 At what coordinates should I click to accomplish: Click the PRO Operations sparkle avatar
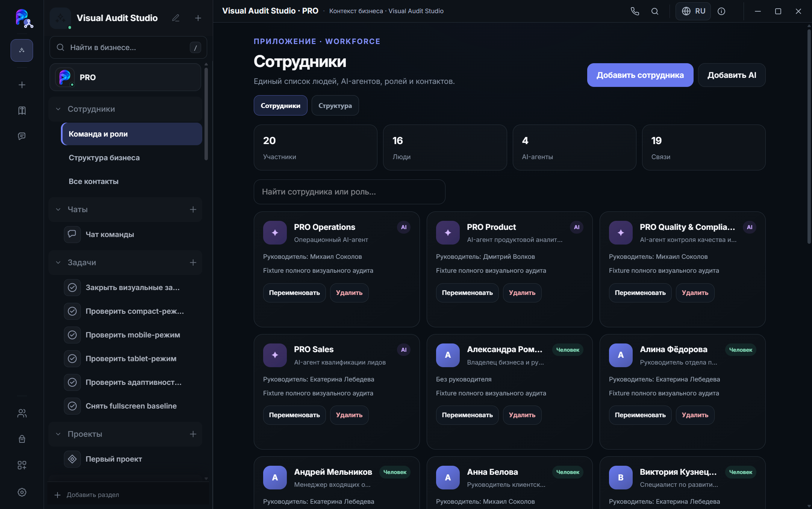coord(275,232)
